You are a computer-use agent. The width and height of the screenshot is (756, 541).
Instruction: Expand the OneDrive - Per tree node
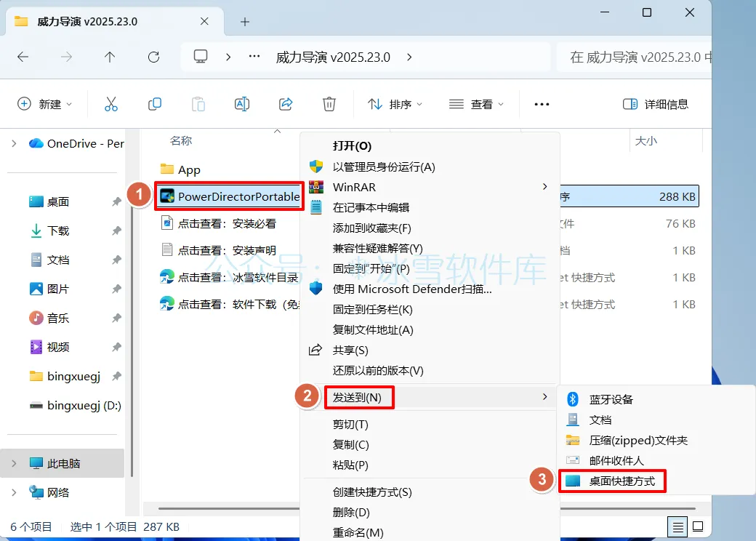click(x=14, y=143)
